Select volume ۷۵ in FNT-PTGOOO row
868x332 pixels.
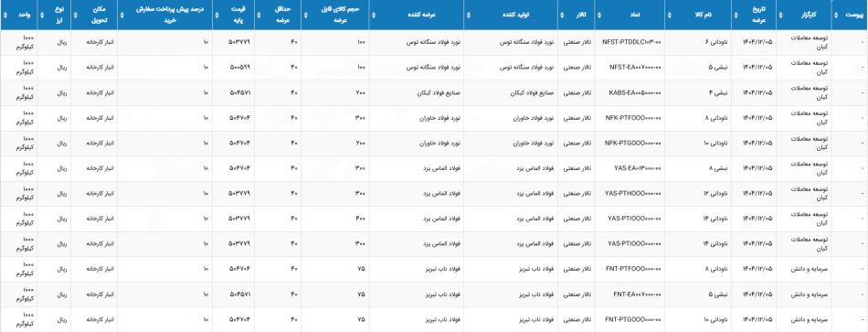[362, 320]
